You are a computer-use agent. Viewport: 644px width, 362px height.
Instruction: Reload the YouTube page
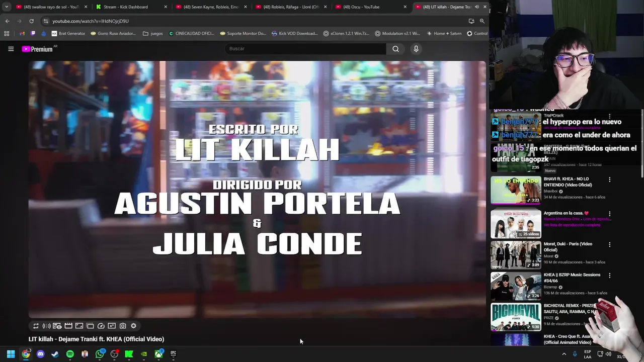tap(31, 21)
